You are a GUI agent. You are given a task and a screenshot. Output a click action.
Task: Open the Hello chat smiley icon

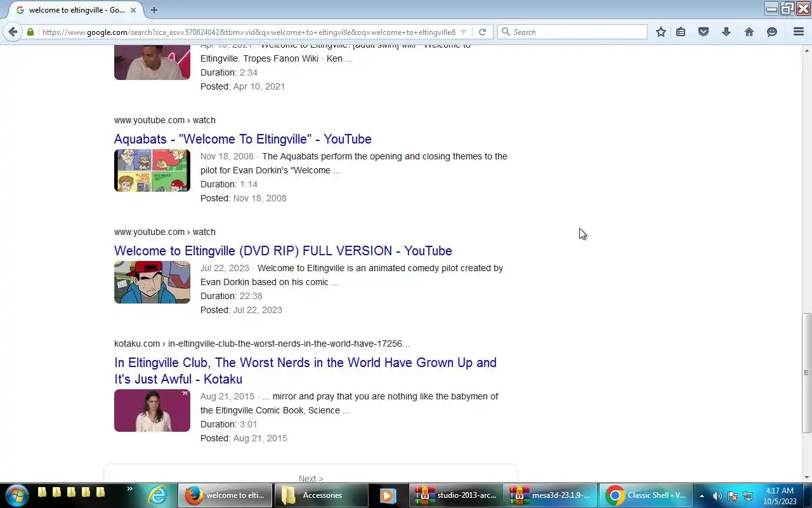(772, 32)
